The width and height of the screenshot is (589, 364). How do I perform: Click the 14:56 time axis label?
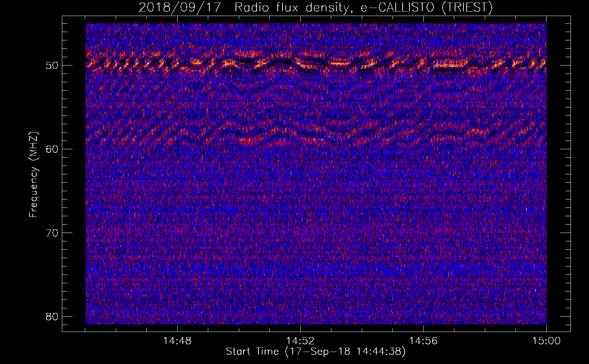click(x=423, y=341)
